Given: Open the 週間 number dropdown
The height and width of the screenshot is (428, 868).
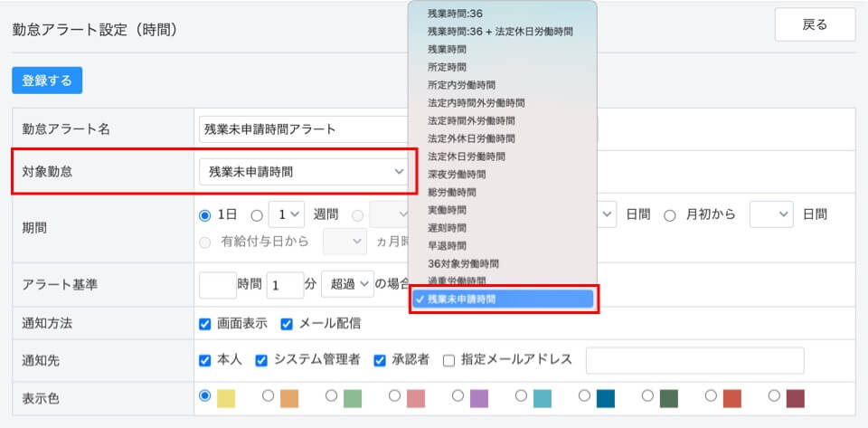Looking at the screenshot, I should (285, 215).
